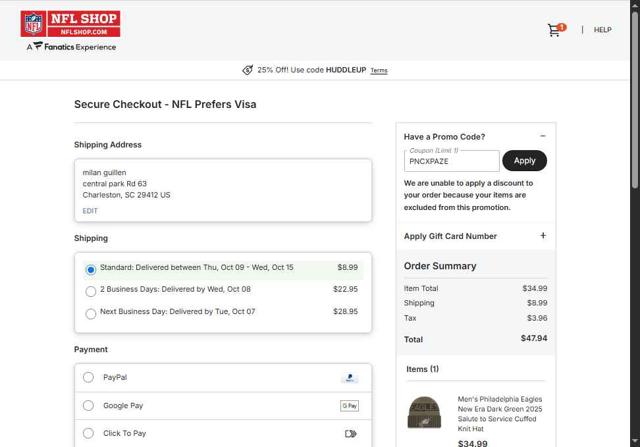640x447 pixels.
Task: Open the promotion Terms link
Action: [379, 71]
